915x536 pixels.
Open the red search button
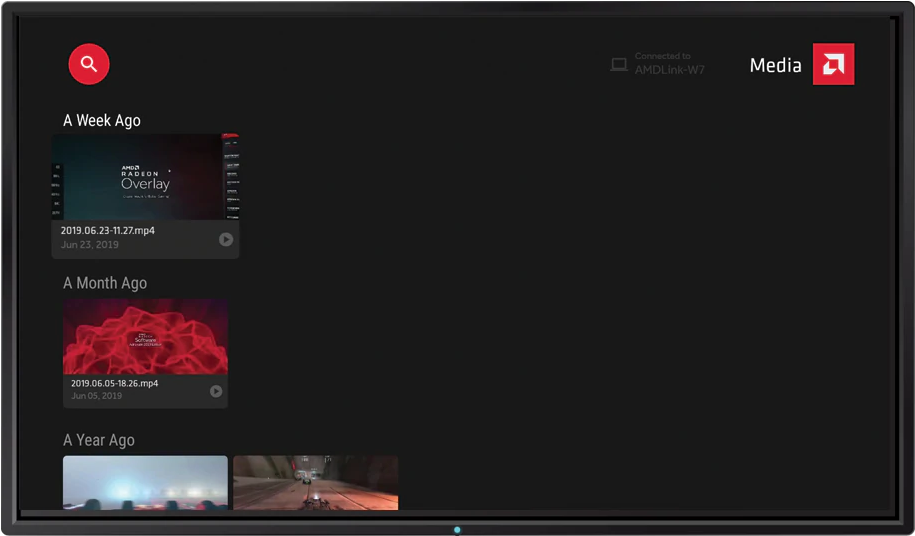click(x=89, y=64)
